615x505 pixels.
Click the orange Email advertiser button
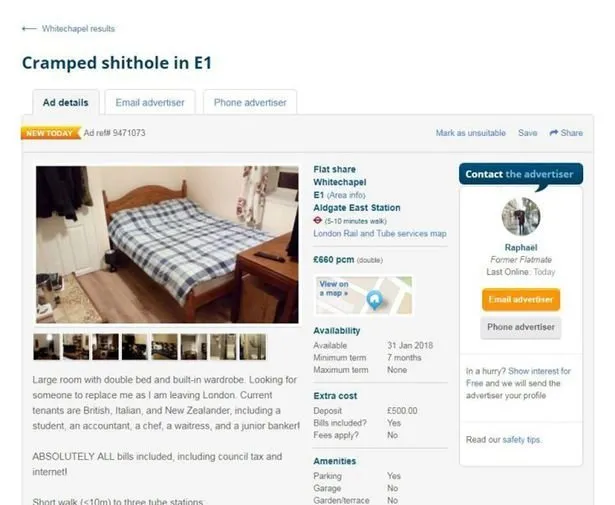click(x=521, y=300)
